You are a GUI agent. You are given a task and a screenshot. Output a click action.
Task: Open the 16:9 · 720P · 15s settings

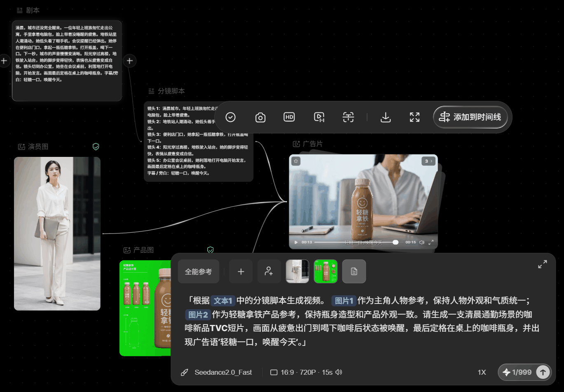[306, 372]
